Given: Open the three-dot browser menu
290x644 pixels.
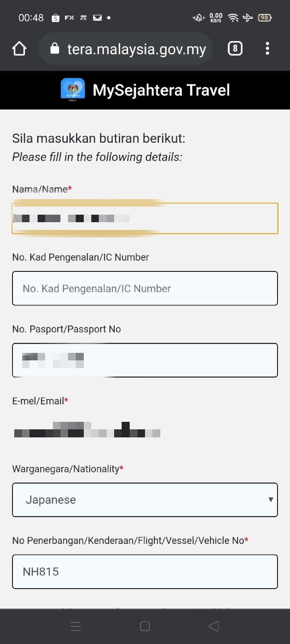Looking at the screenshot, I should coord(267,49).
